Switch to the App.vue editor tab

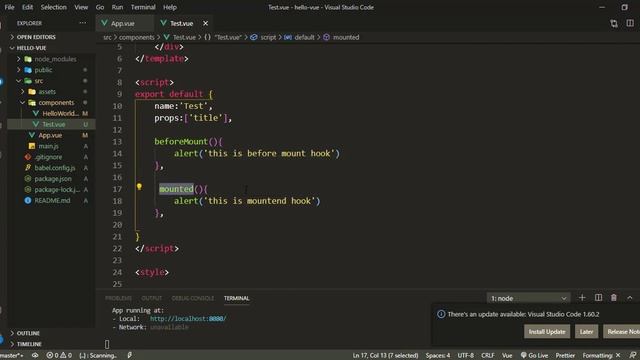(124, 23)
